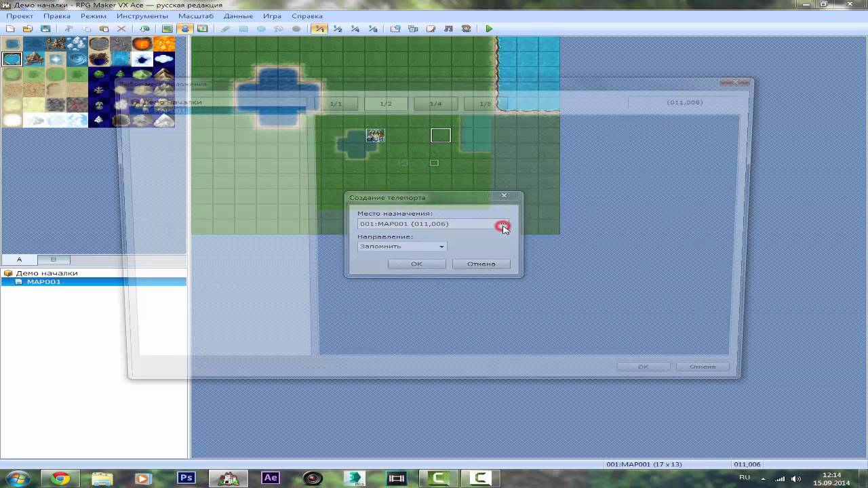Select the Flood Fill tool
This screenshot has height=488, width=868.
tap(279, 28)
